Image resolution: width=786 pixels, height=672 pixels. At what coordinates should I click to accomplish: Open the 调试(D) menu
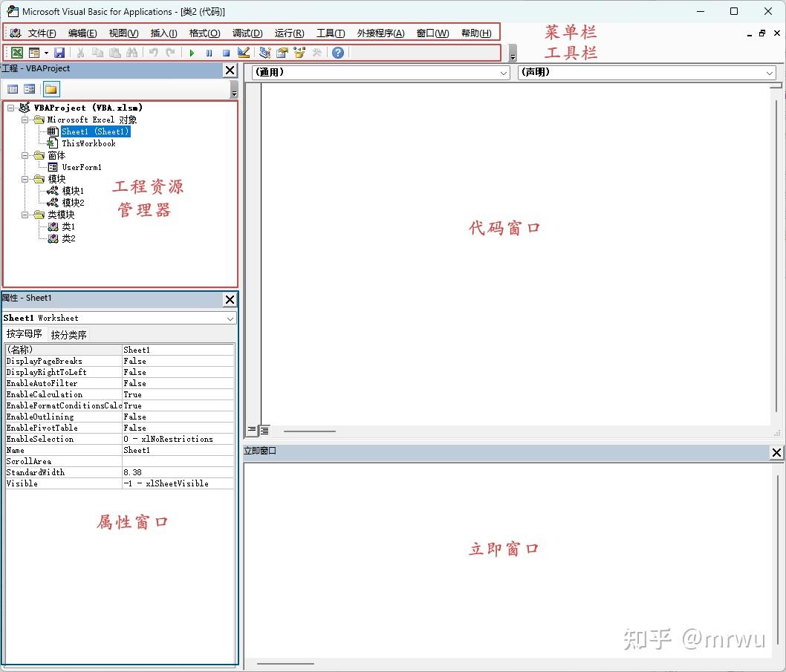[247, 33]
